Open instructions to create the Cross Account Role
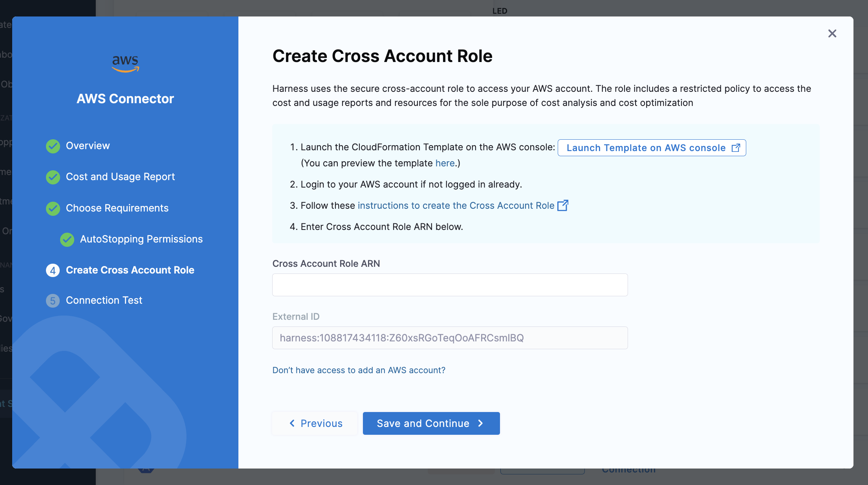 pyautogui.click(x=456, y=206)
